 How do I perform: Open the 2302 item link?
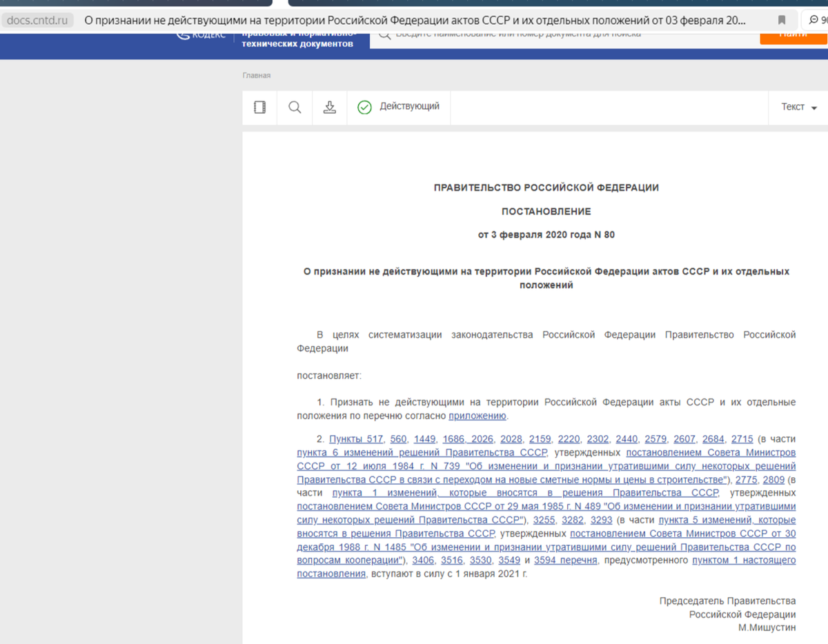[x=598, y=439]
